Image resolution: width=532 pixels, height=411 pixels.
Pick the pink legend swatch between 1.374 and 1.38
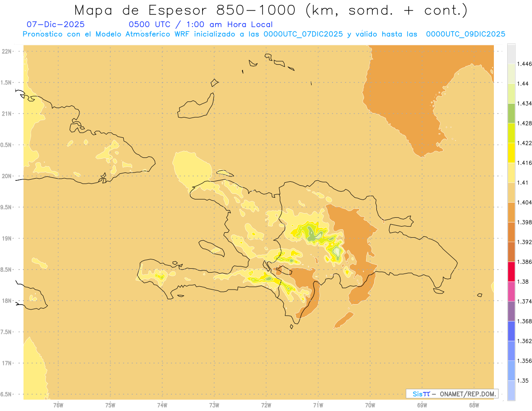(x=511, y=291)
